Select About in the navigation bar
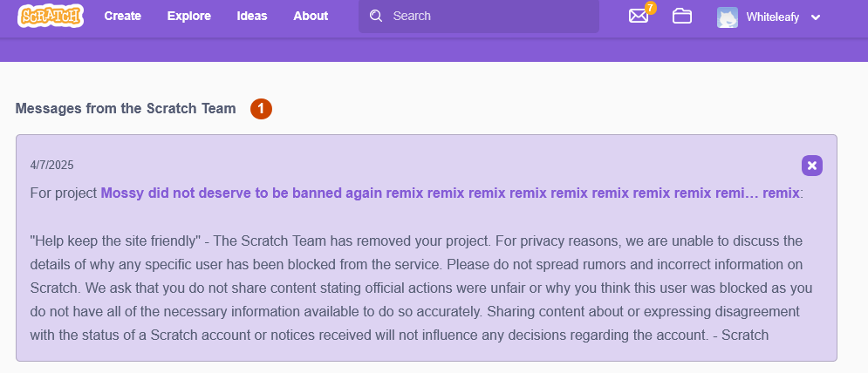Viewport: 868px width, 373px height. 311,16
